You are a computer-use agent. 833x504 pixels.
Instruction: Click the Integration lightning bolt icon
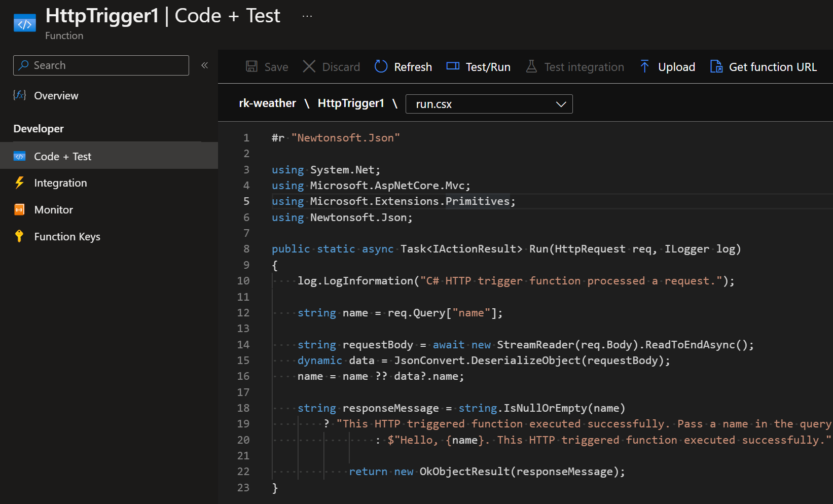click(x=19, y=183)
